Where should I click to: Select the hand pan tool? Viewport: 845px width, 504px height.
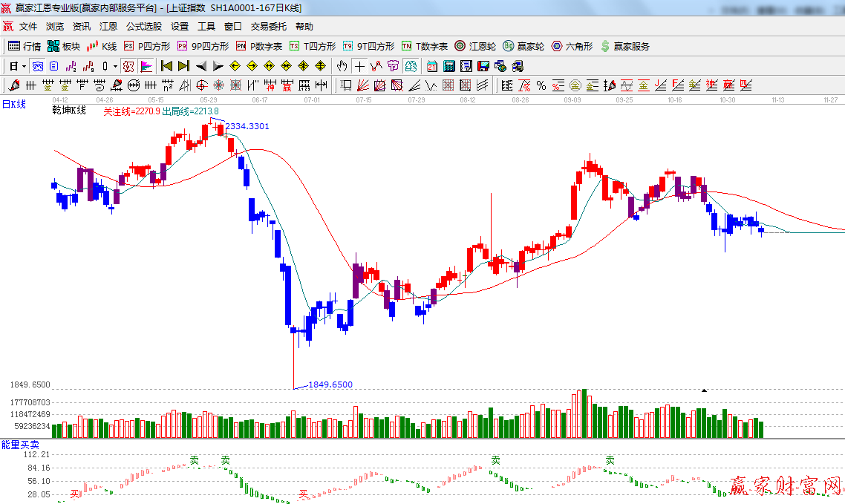342,66
